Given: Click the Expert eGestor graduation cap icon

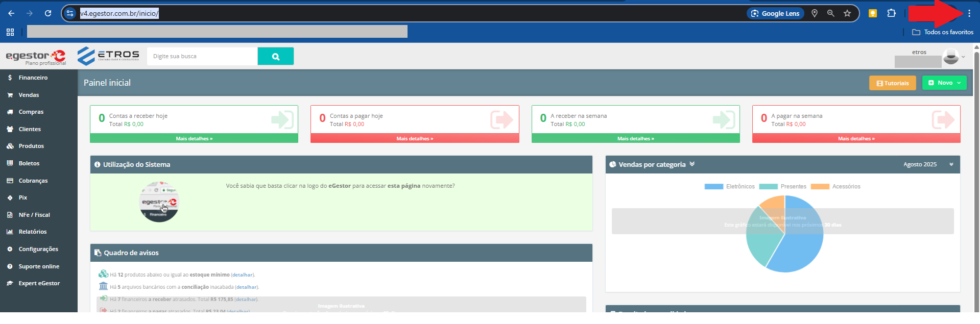Looking at the screenshot, I should click(10, 283).
